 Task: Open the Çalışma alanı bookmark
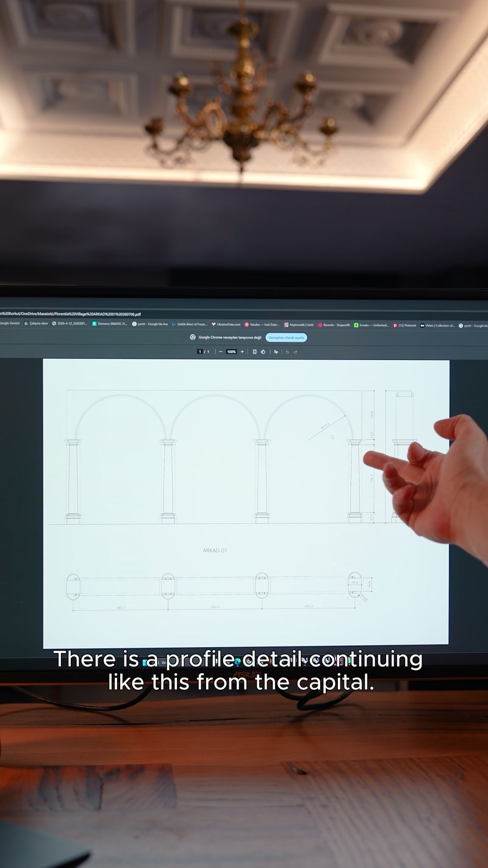[36, 324]
